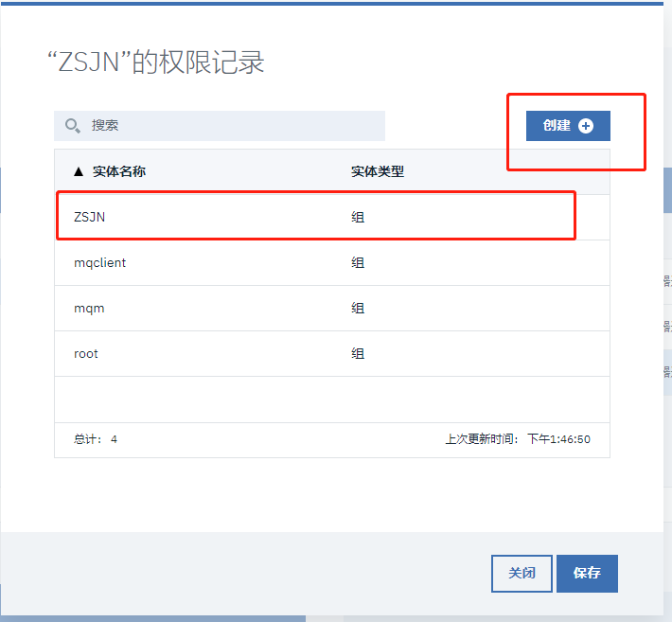Save changes with the 保存 button

coord(587,574)
